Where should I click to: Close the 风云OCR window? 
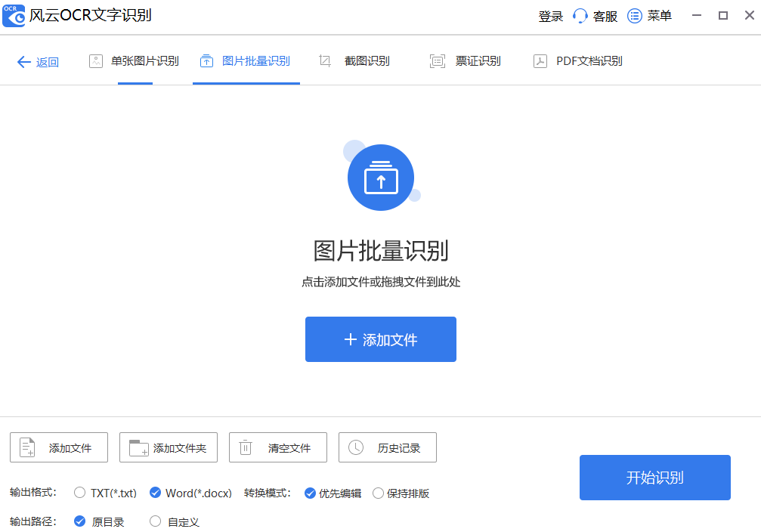click(750, 16)
